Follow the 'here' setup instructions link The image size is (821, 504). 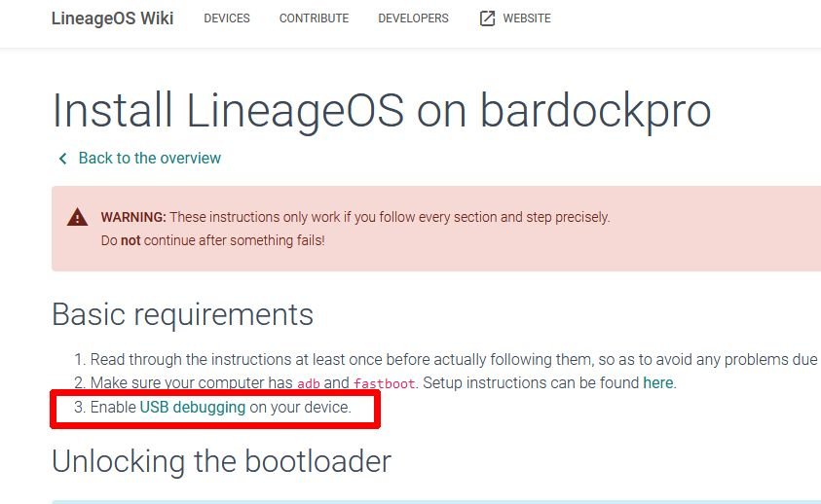pyautogui.click(x=657, y=382)
